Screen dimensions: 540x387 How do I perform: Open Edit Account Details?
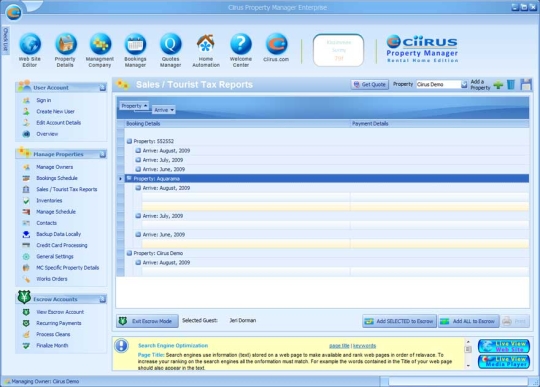click(59, 123)
